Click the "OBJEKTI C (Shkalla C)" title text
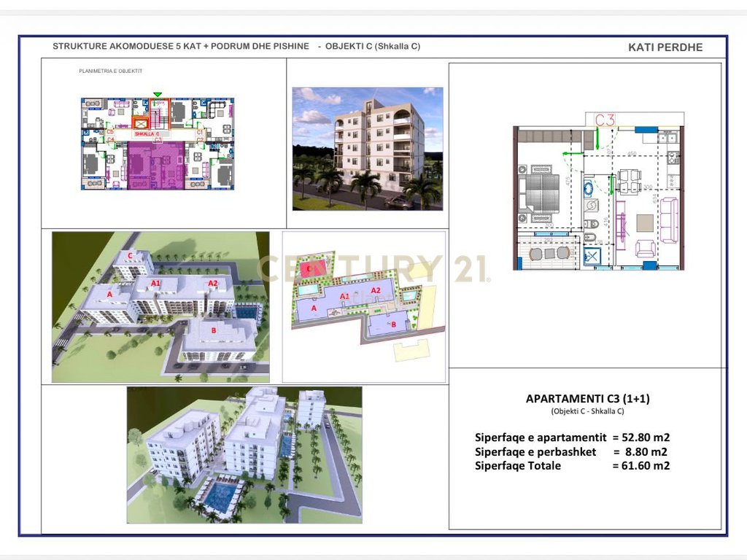Screen dimensions: 747x560 (x=373, y=46)
